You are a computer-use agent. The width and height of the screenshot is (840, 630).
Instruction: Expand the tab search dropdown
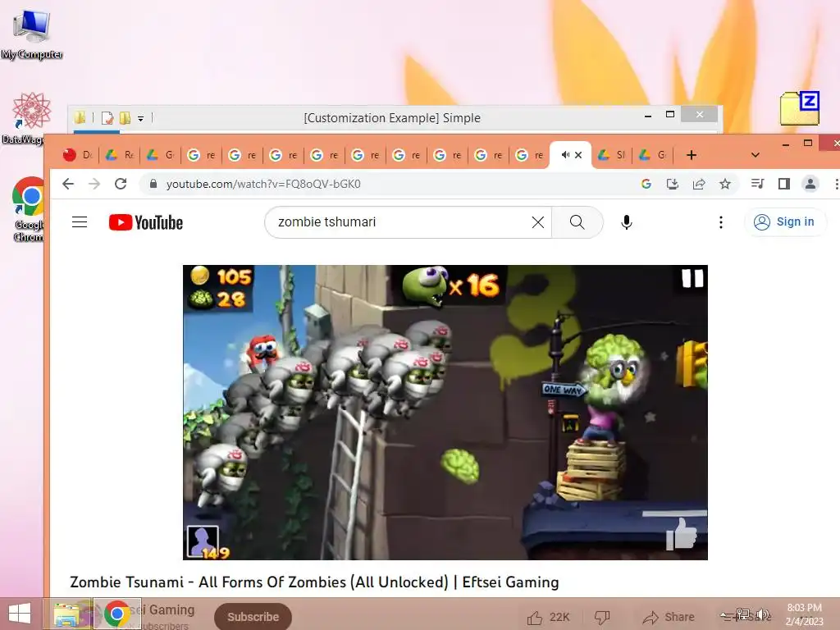(x=756, y=155)
